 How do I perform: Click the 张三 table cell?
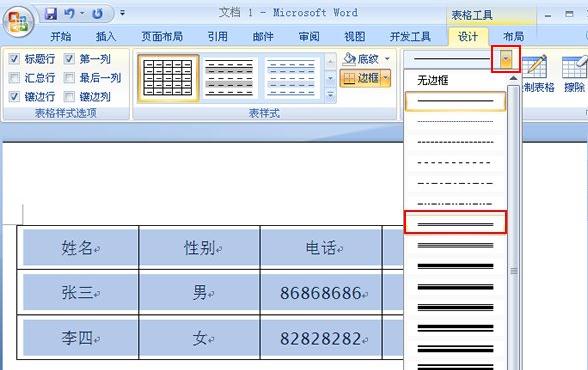pos(78,292)
